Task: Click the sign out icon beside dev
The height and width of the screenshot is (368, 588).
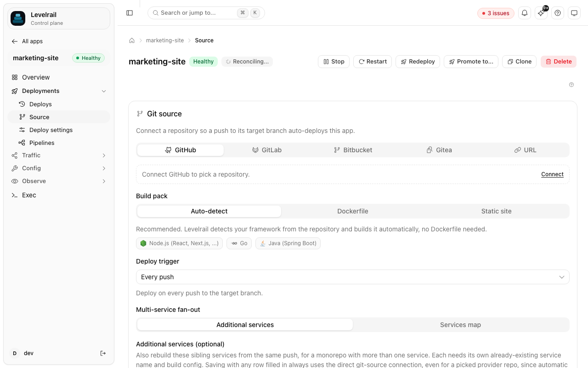Action: click(103, 353)
